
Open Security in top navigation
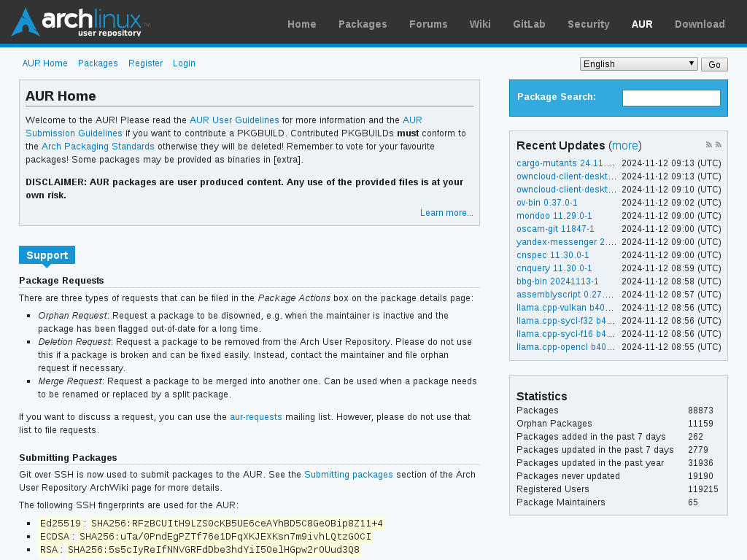(589, 24)
